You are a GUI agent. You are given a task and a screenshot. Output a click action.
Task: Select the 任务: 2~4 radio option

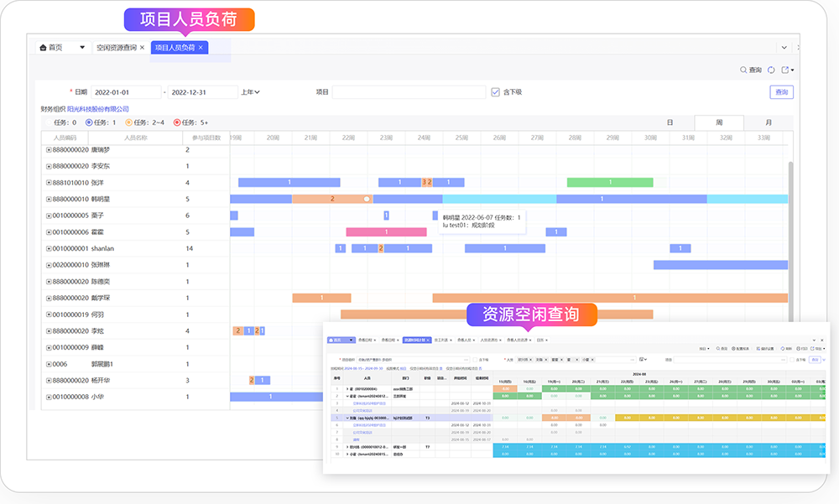(x=128, y=122)
